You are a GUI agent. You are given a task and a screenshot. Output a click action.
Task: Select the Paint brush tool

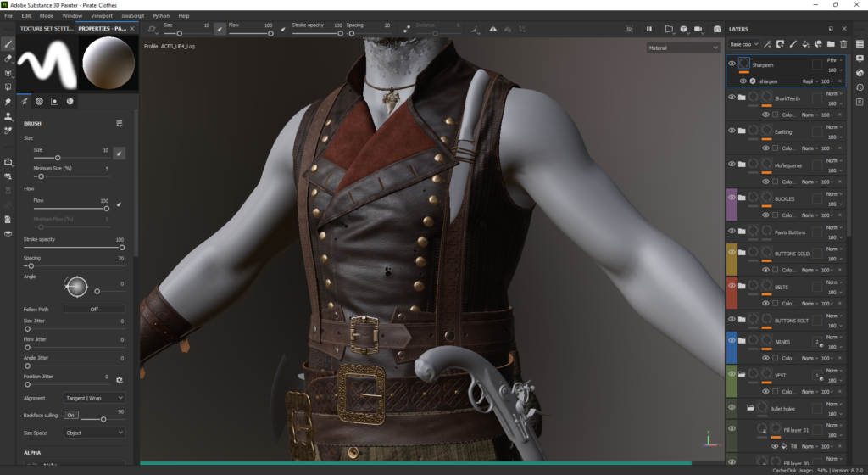pyautogui.click(x=8, y=44)
